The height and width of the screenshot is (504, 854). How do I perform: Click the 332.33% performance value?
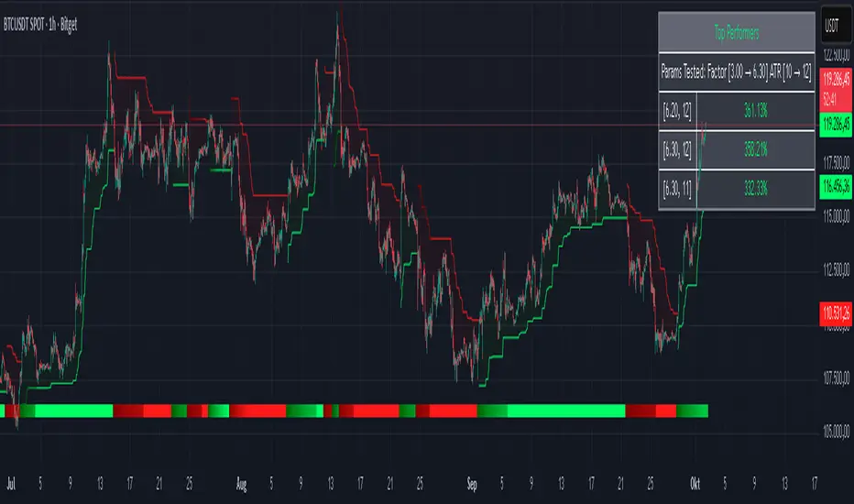tap(755, 189)
